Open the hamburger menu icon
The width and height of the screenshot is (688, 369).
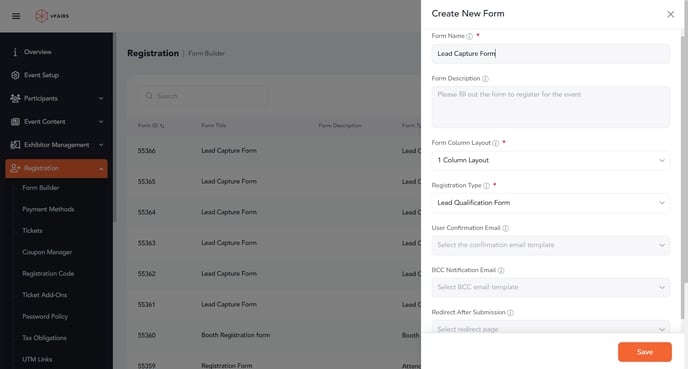(16, 16)
